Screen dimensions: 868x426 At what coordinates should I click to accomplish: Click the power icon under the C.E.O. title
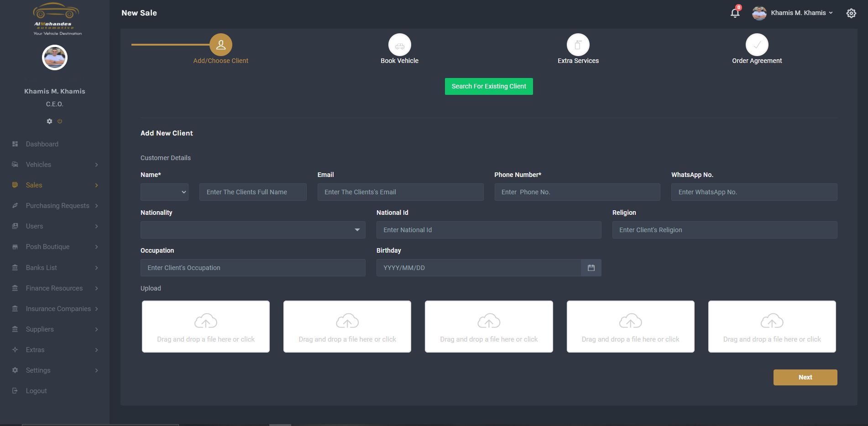tap(60, 121)
